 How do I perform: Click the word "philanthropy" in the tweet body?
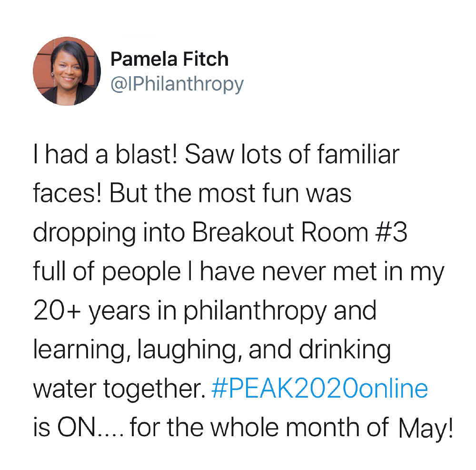255,311
